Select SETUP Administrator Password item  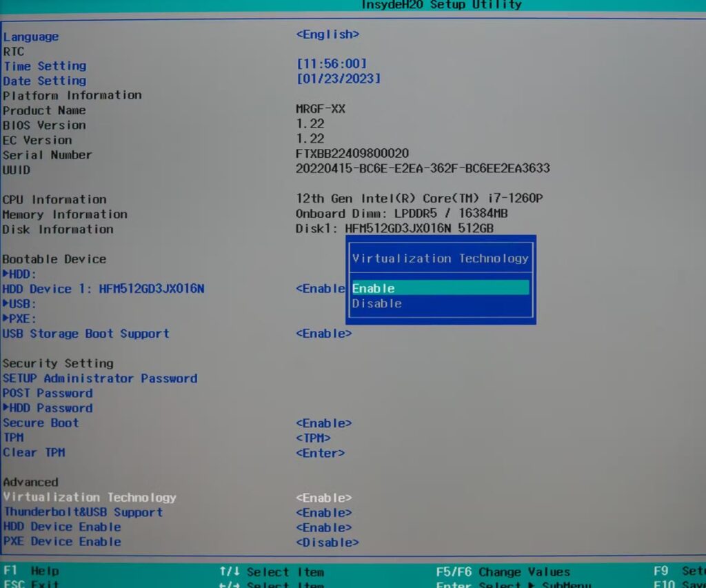point(100,378)
